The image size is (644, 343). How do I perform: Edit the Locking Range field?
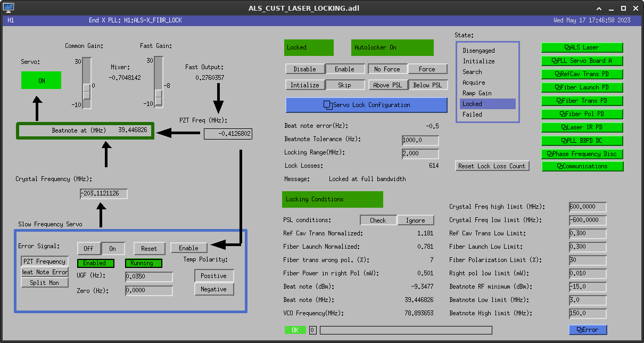pos(420,153)
